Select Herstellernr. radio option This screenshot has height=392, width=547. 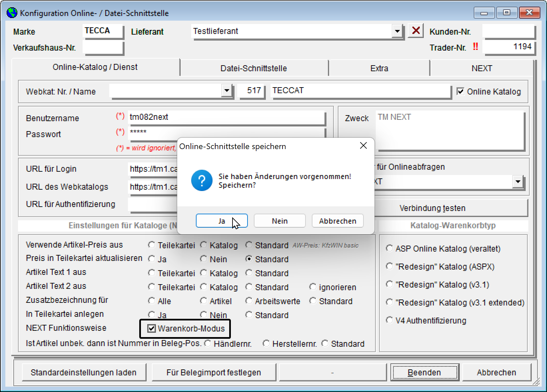point(266,343)
